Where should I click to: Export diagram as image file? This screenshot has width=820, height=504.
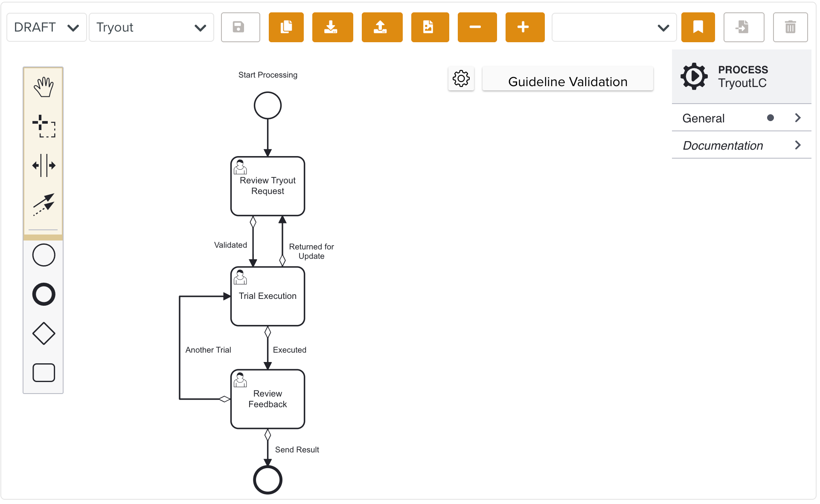point(430,27)
